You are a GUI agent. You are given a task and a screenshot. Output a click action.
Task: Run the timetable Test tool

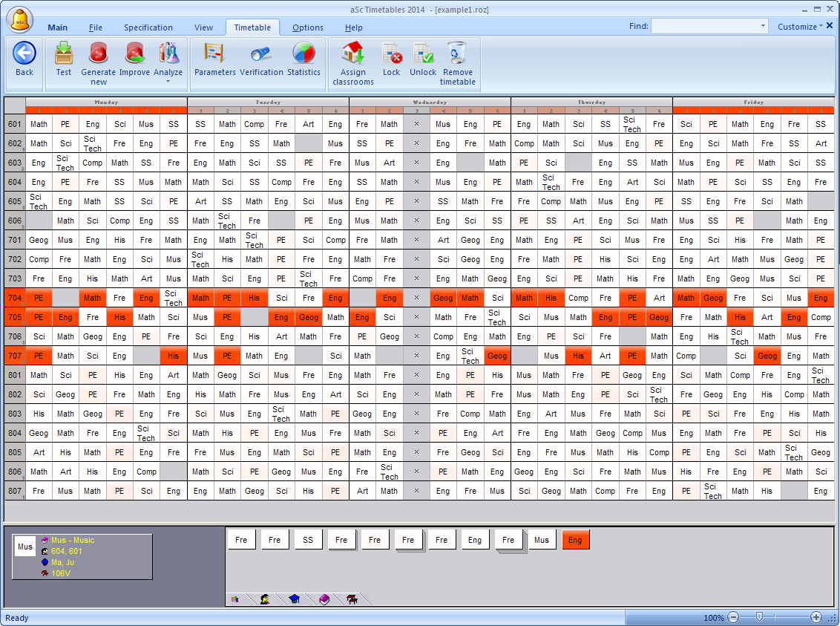click(64, 54)
